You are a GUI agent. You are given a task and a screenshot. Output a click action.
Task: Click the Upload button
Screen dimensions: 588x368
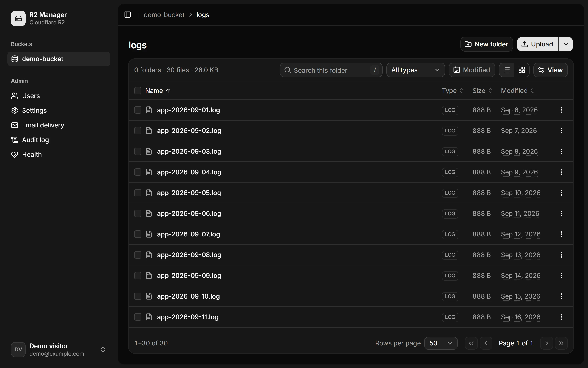(x=537, y=44)
